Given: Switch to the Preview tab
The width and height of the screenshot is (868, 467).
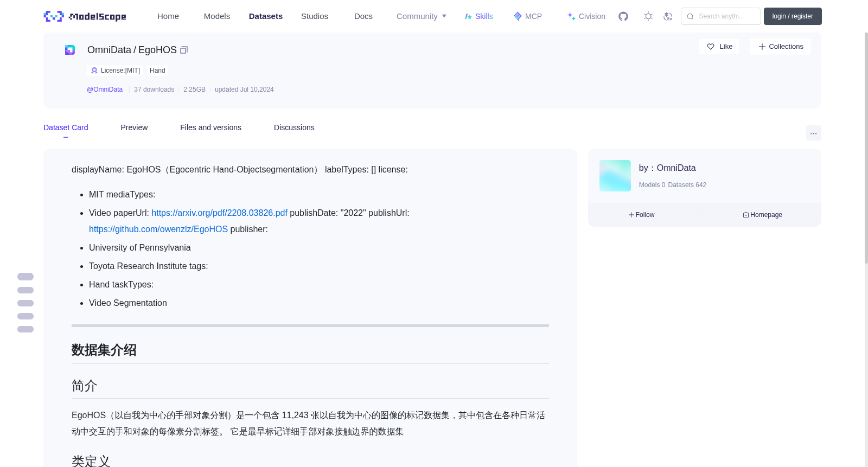Looking at the screenshot, I should pos(134,127).
